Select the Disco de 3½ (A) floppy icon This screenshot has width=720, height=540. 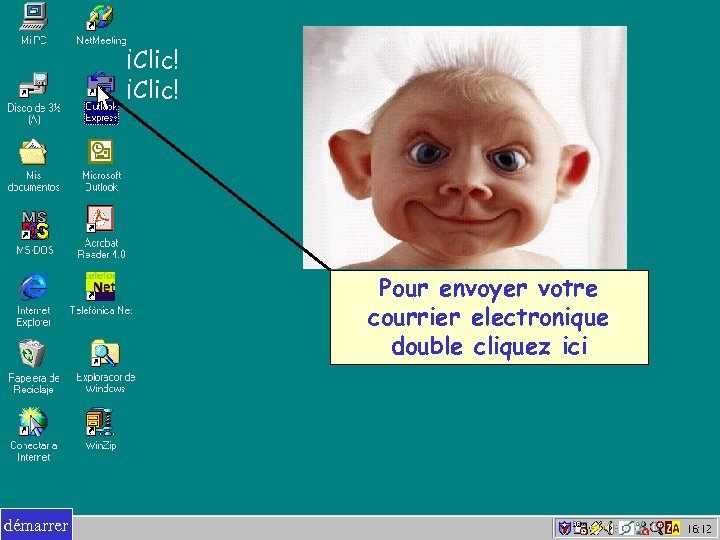pos(33,85)
